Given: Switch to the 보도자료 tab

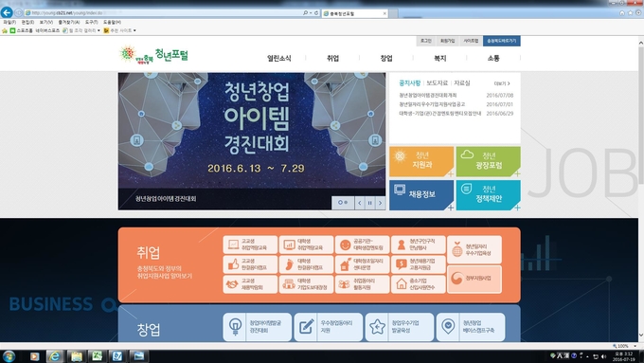Looking at the screenshot, I should pyautogui.click(x=437, y=83).
